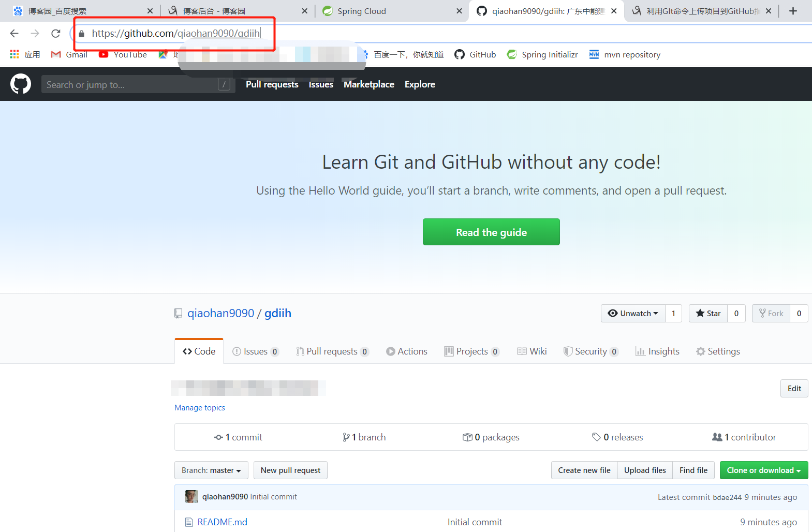Click the Edit description button

click(x=794, y=389)
